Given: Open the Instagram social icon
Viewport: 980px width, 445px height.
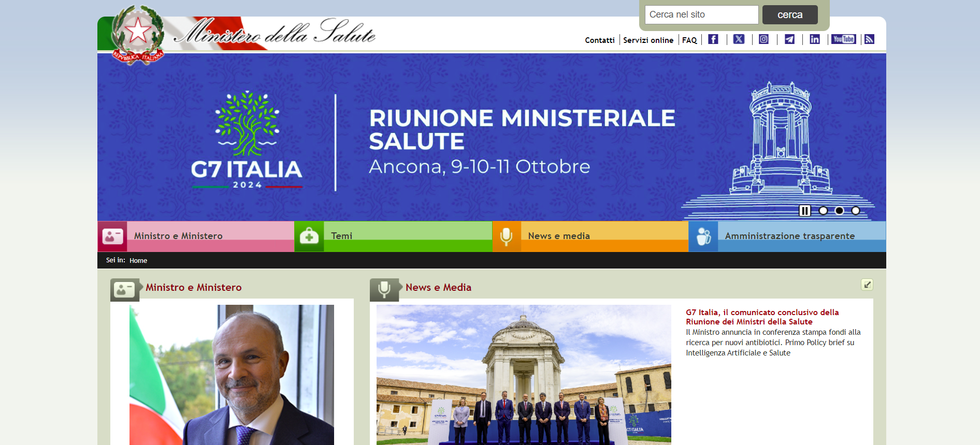Looking at the screenshot, I should 764,39.
